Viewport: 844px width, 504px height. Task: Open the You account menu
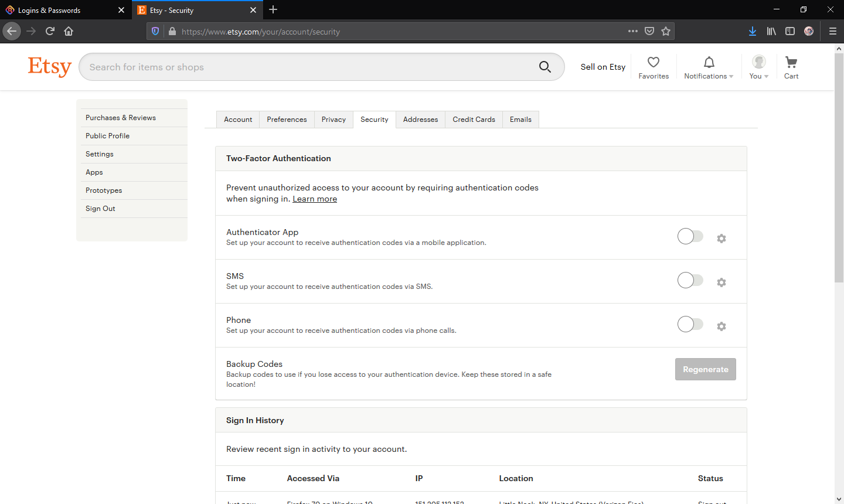click(x=759, y=67)
